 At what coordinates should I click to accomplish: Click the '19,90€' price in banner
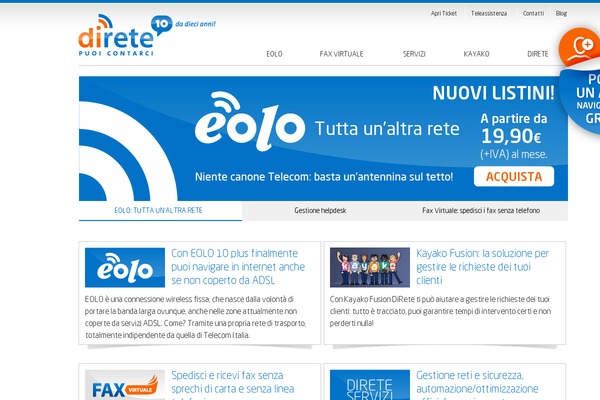[511, 136]
